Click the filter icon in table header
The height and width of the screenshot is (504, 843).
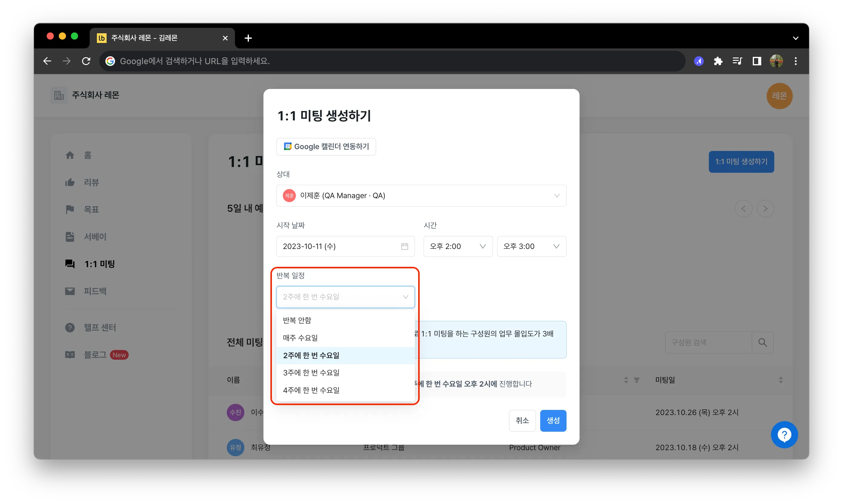[636, 380]
